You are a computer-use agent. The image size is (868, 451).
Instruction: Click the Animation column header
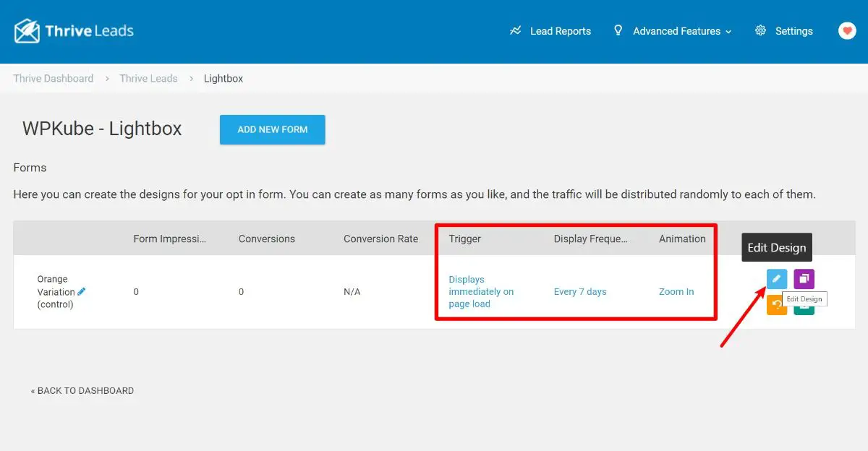point(682,239)
